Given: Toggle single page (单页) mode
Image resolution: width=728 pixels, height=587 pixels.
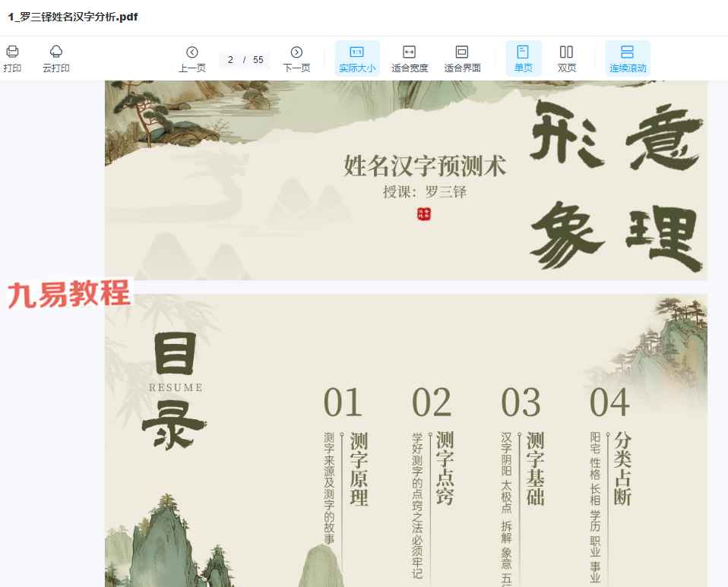Looking at the screenshot, I should point(523,59).
